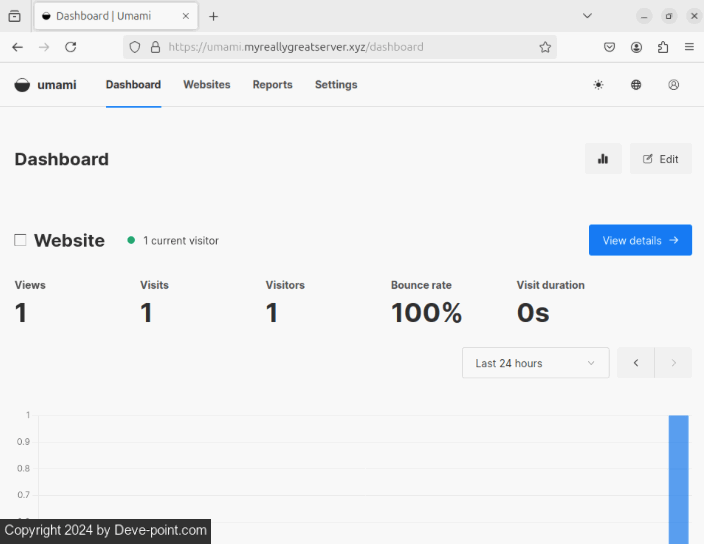This screenshot has height=544, width=704.
Task: Open the language globe menu
Action: click(x=636, y=85)
